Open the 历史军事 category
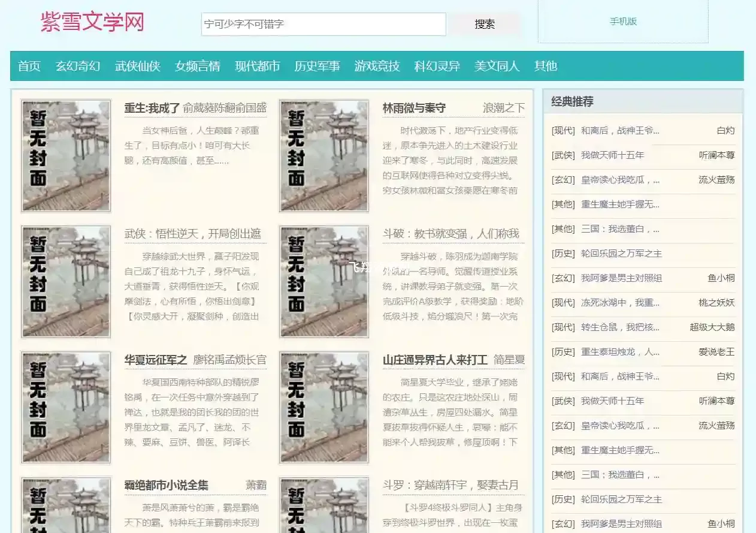This screenshot has height=533, width=756. pos(317,66)
